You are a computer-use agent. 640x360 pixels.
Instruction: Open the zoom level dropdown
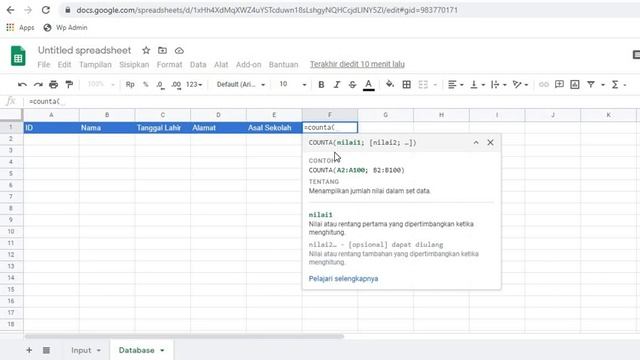[101, 84]
